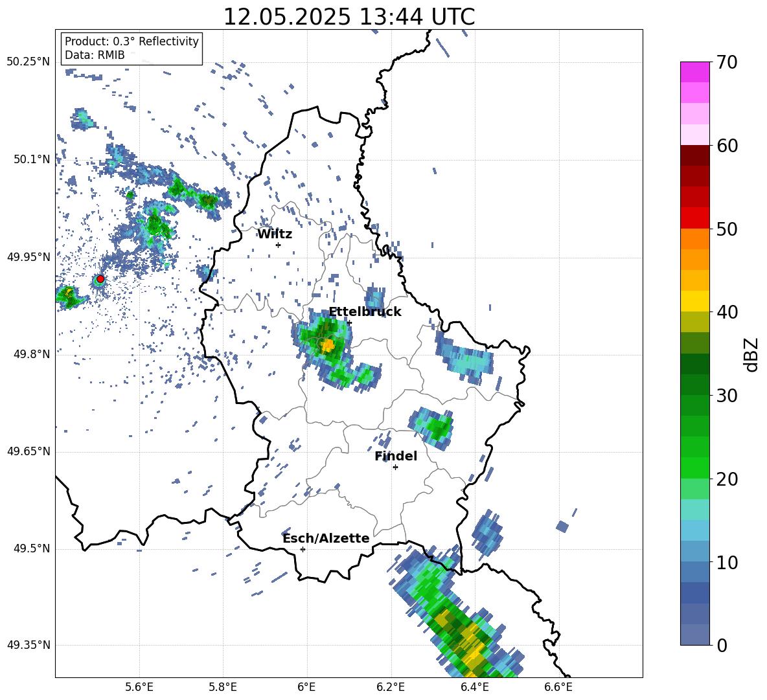Click the 5.8°E longitude label
Viewport: 767px width, 700px height.
[223, 688]
